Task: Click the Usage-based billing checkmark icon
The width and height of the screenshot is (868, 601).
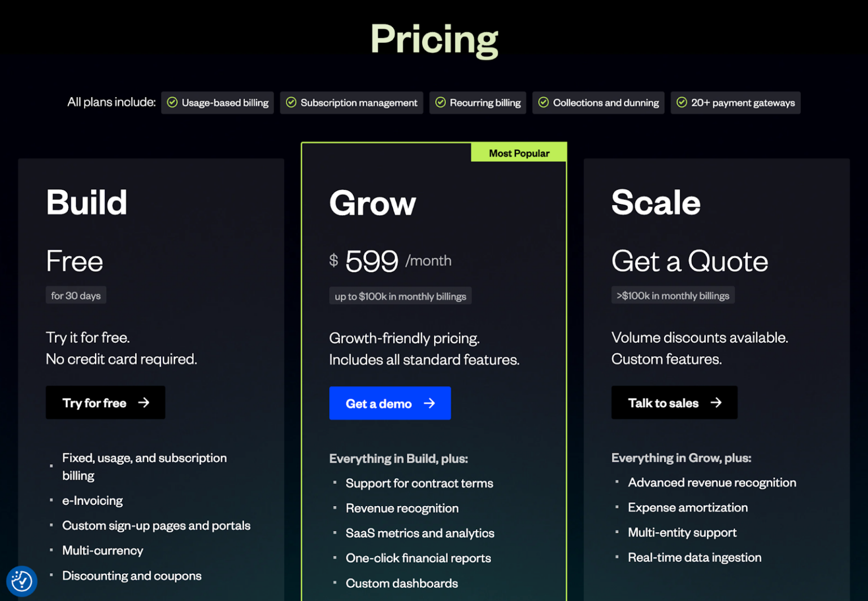Action: [x=173, y=102]
